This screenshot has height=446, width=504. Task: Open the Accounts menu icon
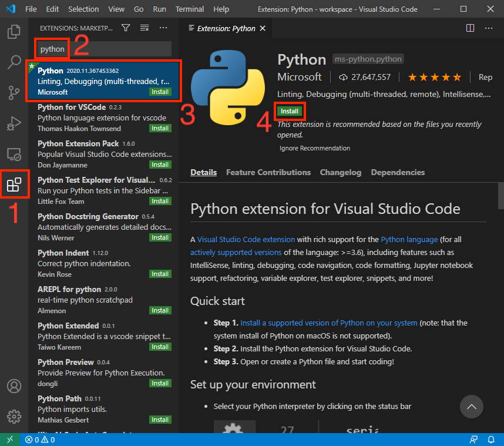pos(14,386)
